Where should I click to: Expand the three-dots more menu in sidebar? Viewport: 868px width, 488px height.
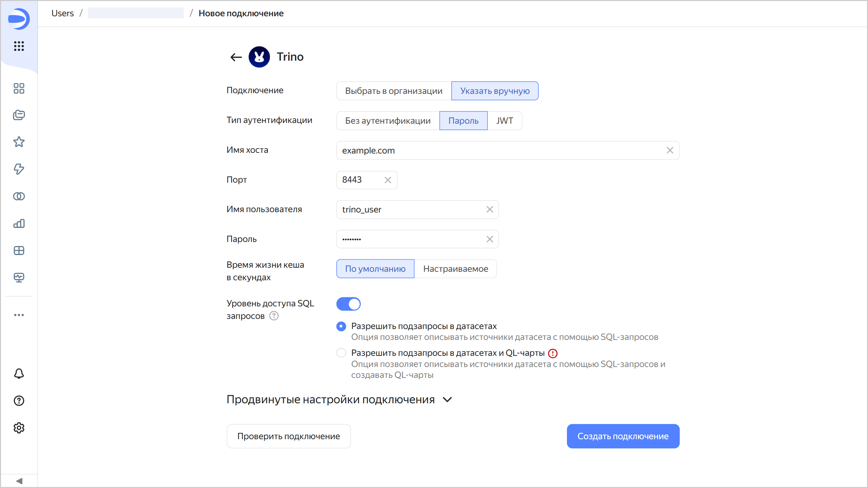tap(19, 315)
